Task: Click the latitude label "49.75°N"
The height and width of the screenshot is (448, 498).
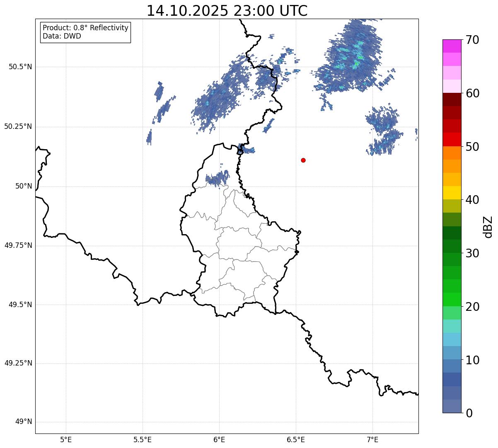Action: coord(18,245)
